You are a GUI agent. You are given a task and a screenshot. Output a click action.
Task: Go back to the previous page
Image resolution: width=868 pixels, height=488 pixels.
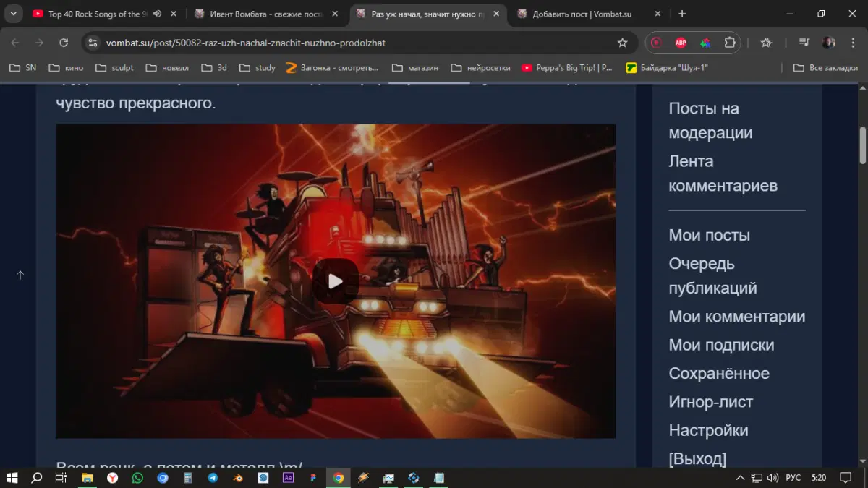(15, 43)
